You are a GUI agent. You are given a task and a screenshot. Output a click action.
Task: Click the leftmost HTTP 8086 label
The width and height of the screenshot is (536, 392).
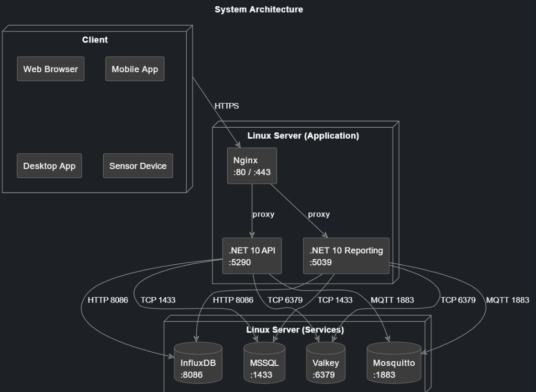[x=108, y=300]
